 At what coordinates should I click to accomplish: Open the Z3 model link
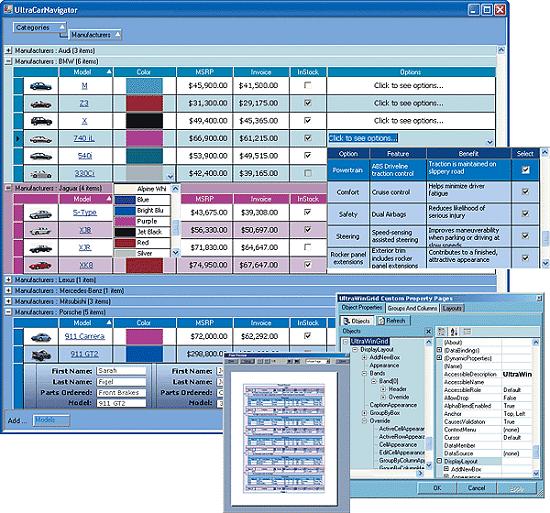coord(84,103)
